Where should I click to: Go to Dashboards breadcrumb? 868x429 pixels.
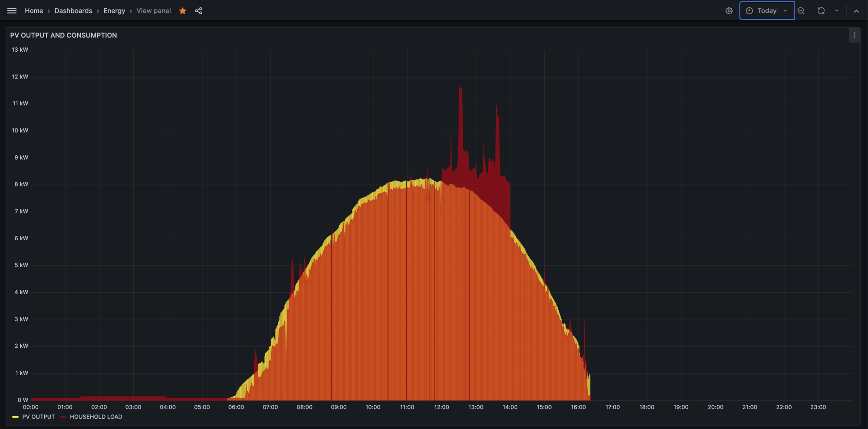tap(73, 11)
